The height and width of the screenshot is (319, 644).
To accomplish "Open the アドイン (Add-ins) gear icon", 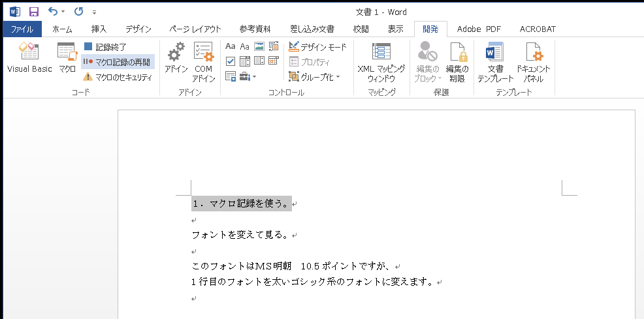I will tap(176, 58).
